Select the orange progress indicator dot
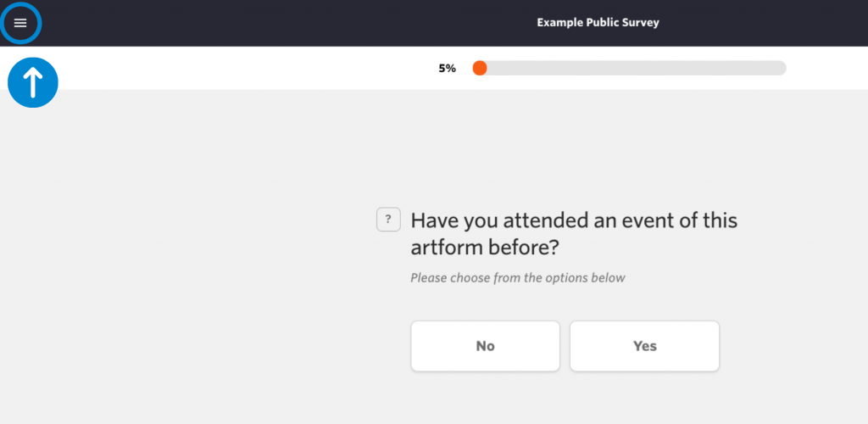Image resolution: width=868 pixels, height=424 pixels. coord(480,68)
